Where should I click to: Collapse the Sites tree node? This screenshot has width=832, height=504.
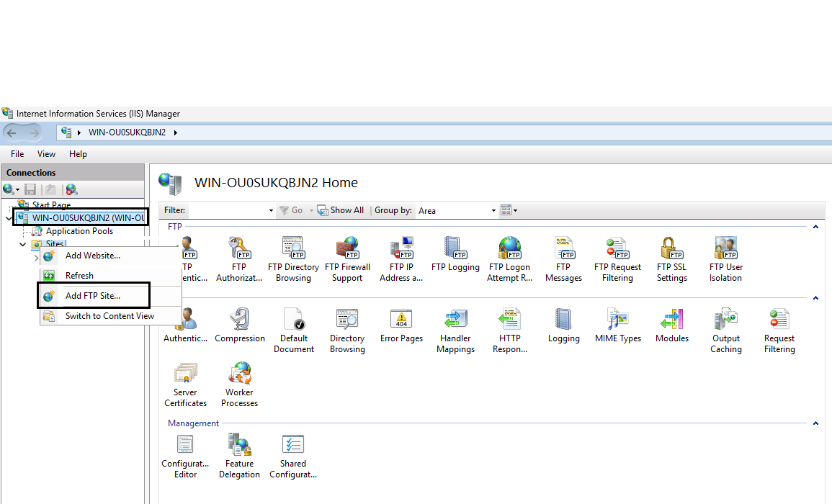coord(23,245)
